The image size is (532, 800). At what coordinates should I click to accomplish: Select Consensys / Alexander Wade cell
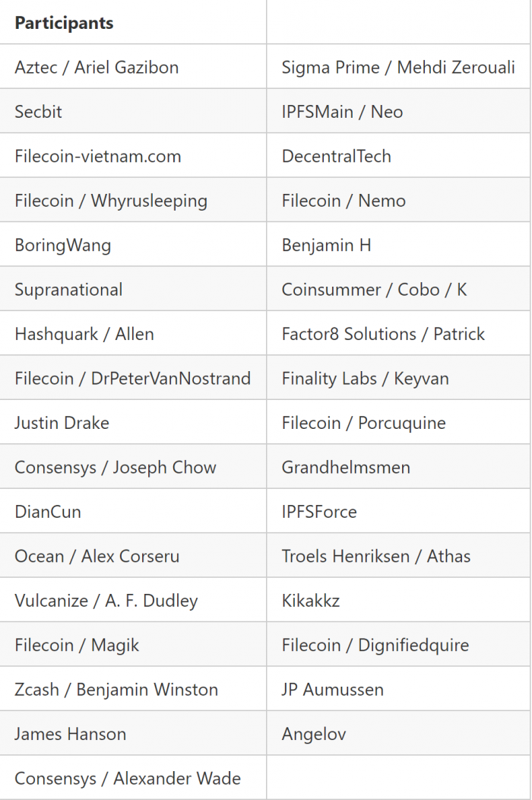(132, 777)
